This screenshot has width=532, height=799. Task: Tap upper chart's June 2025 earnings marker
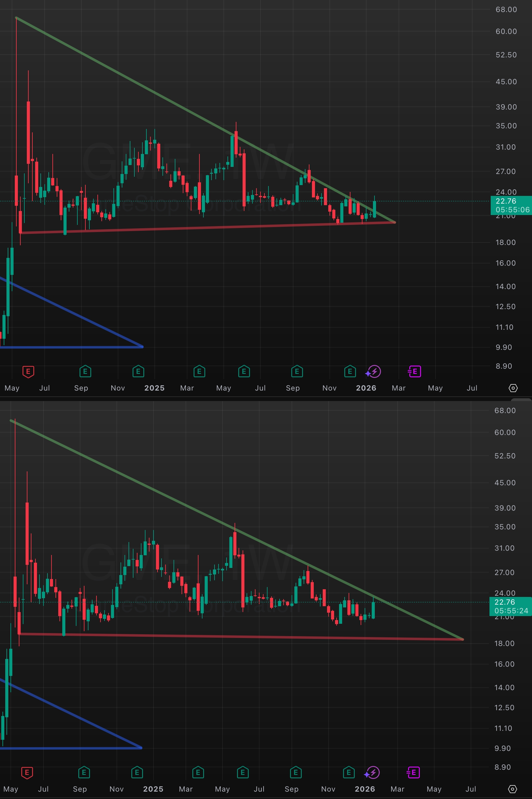pos(244,371)
